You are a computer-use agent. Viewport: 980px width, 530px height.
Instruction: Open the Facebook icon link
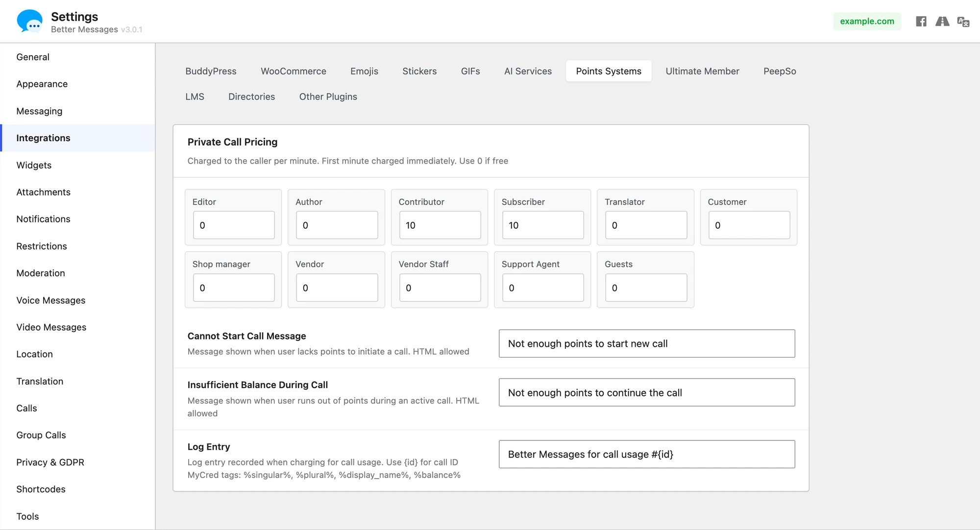921,21
